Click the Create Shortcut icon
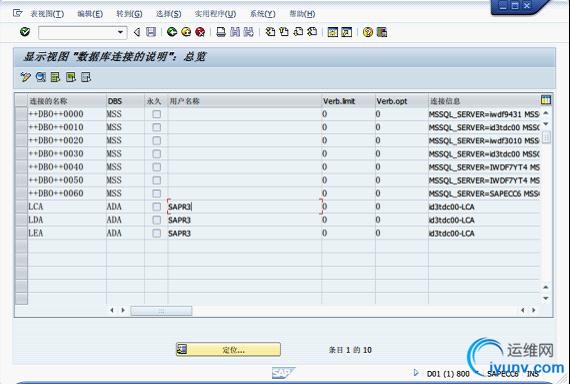Image resolution: width=570 pixels, height=384 pixels. 346,32
